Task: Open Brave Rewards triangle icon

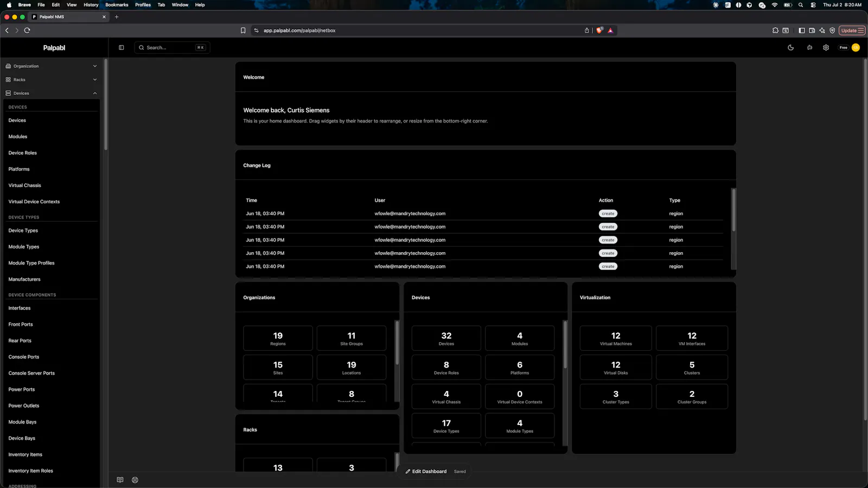Action: [x=610, y=30]
